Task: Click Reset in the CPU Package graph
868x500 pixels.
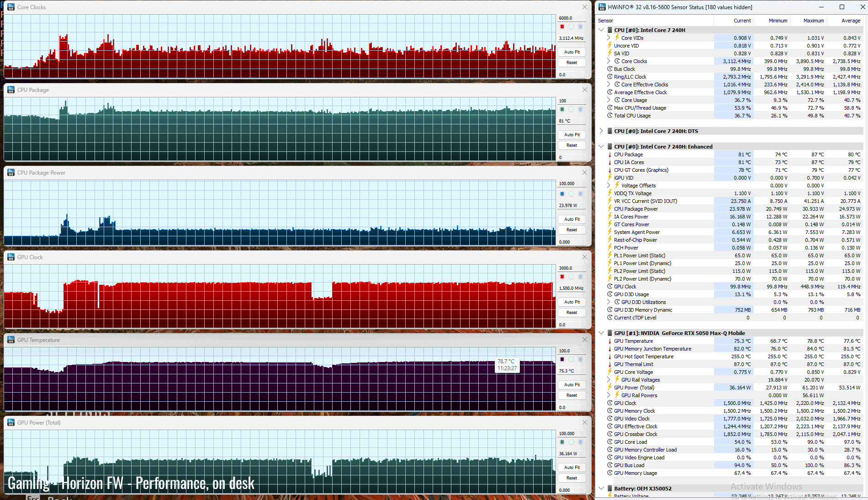Action: 572,145
